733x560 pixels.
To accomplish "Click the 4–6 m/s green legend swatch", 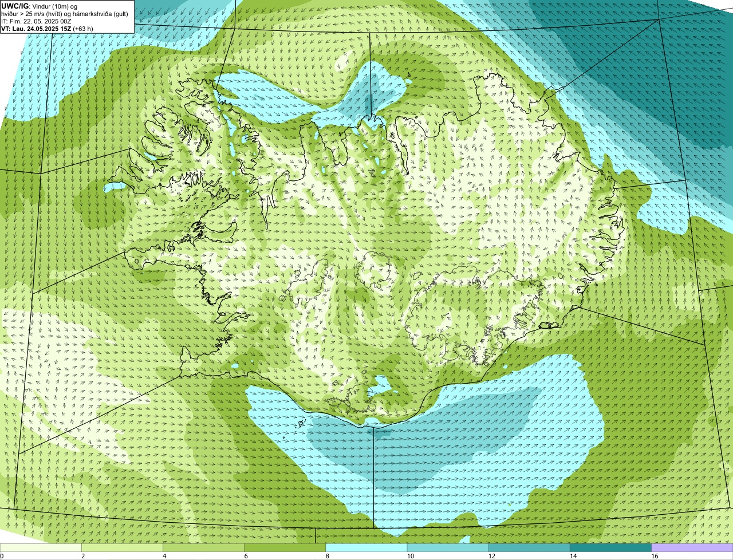I will point(204,548).
